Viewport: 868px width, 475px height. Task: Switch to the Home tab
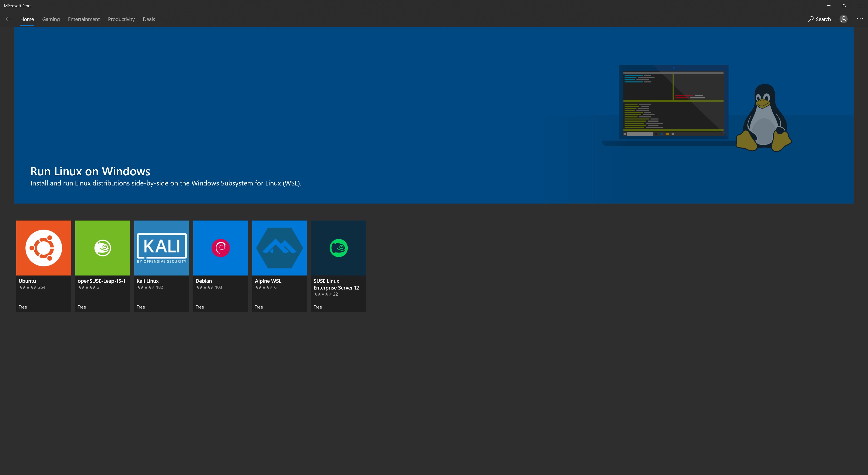click(x=27, y=19)
